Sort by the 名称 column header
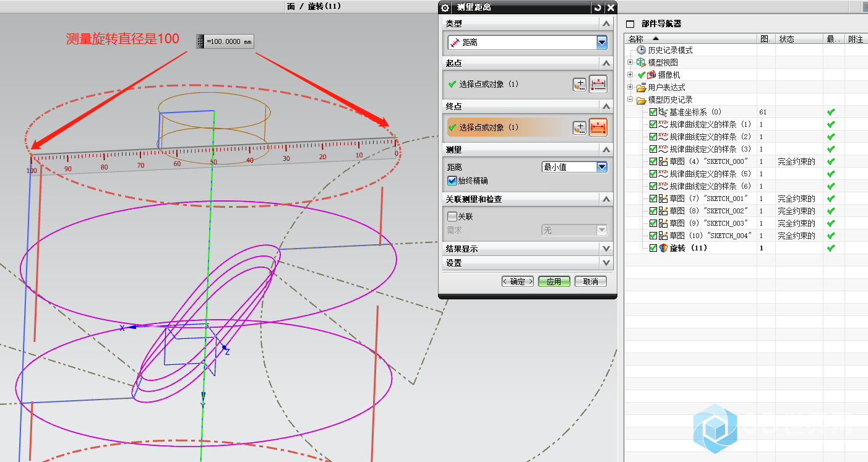The width and height of the screenshot is (868, 462). [690, 39]
